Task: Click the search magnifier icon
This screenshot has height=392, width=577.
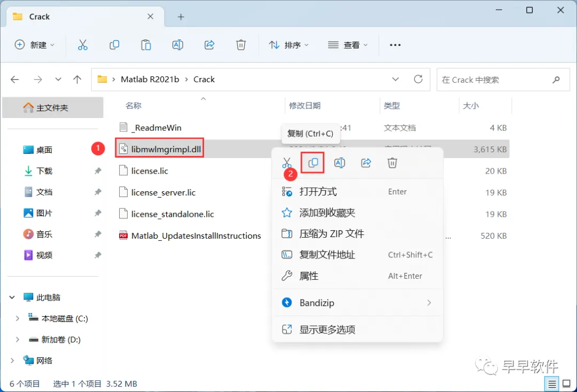Action: (556, 80)
